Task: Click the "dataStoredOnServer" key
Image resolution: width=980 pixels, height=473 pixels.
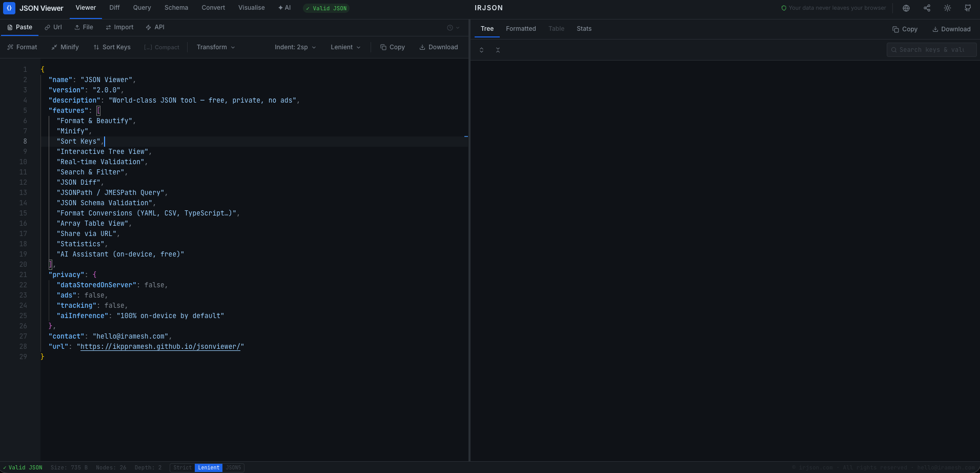Action: pos(96,285)
